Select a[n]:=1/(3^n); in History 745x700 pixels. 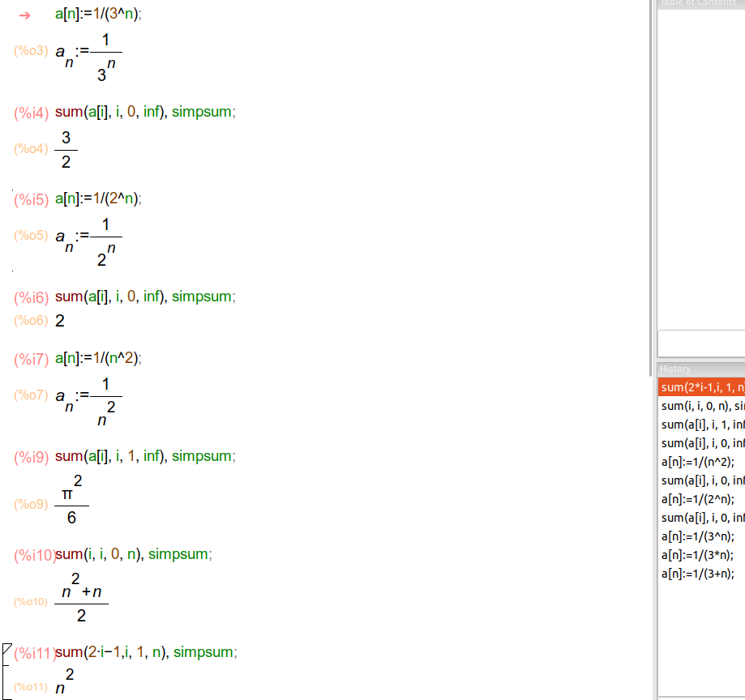click(698, 536)
